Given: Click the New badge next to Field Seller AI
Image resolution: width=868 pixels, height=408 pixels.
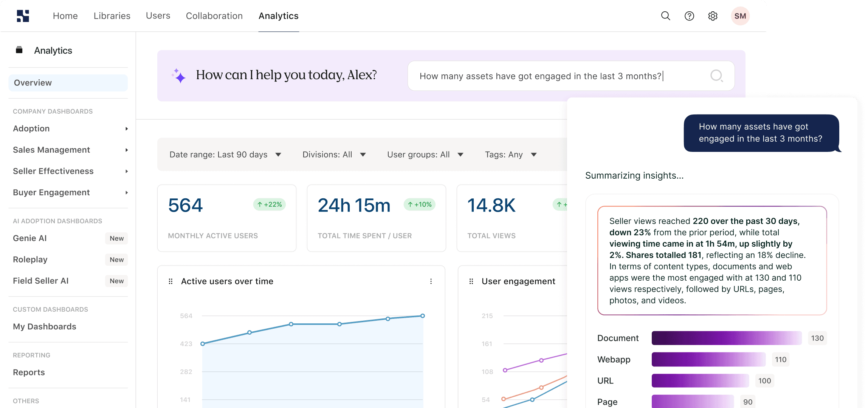Looking at the screenshot, I should tap(116, 281).
